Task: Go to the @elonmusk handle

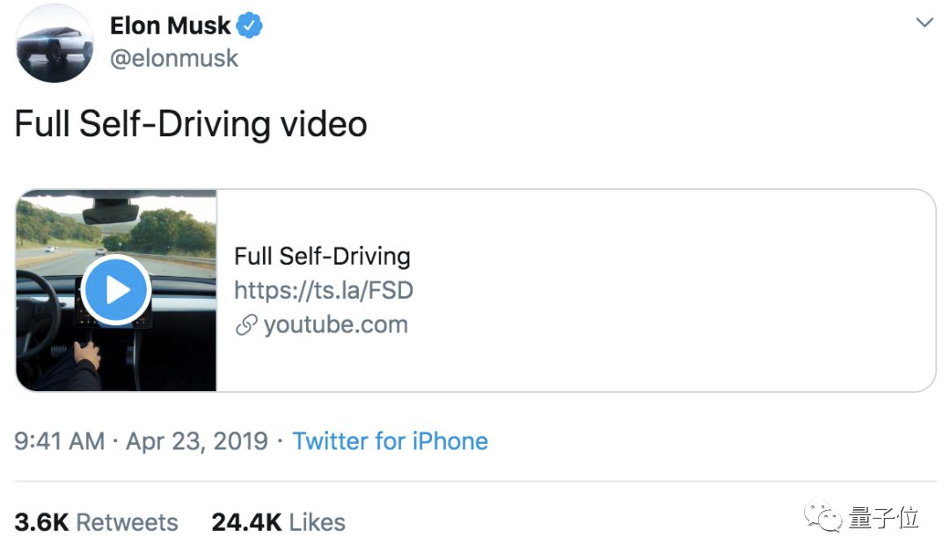Action: (x=174, y=58)
